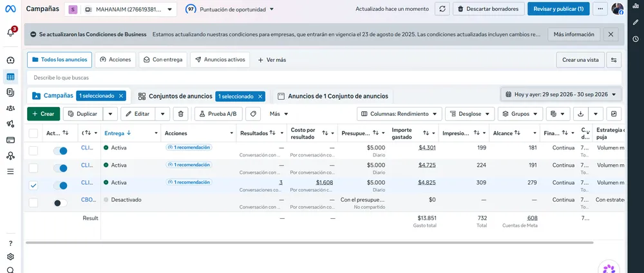644x273 pixels.
Task: Check the box for the Desactivado campaign
Action: pos(33,203)
